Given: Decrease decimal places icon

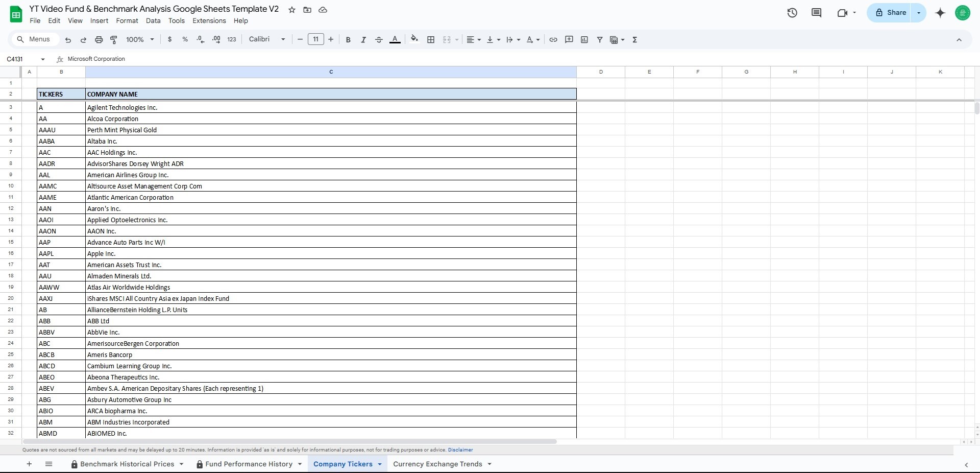Looking at the screenshot, I should [x=201, y=39].
